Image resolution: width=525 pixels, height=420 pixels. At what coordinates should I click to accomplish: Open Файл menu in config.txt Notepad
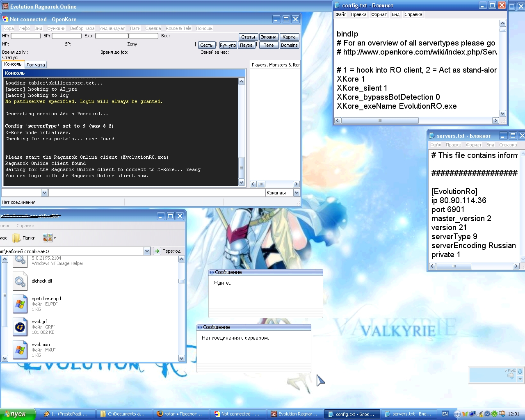click(x=341, y=14)
